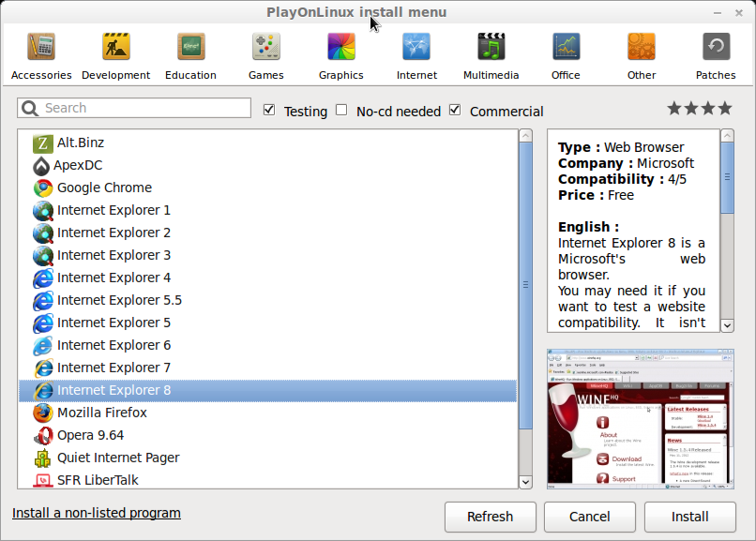Open the Office category icon
Image resolution: width=756 pixels, height=541 pixels.
[x=566, y=47]
